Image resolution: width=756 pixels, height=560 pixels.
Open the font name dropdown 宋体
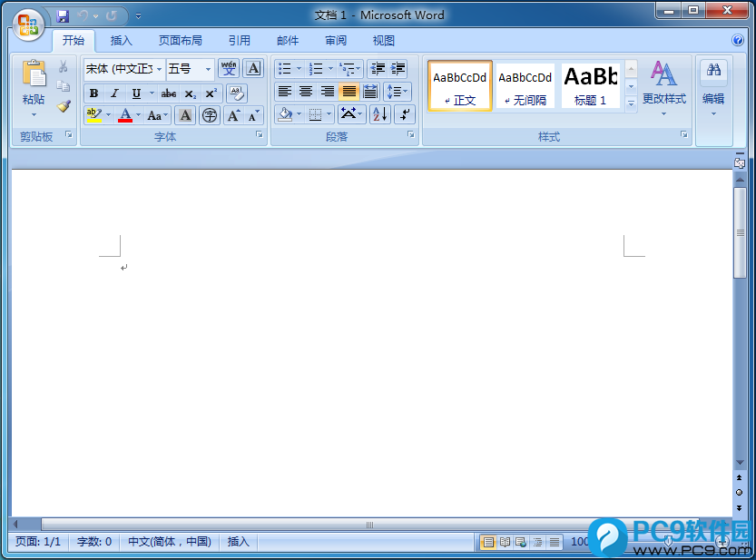tap(160, 69)
